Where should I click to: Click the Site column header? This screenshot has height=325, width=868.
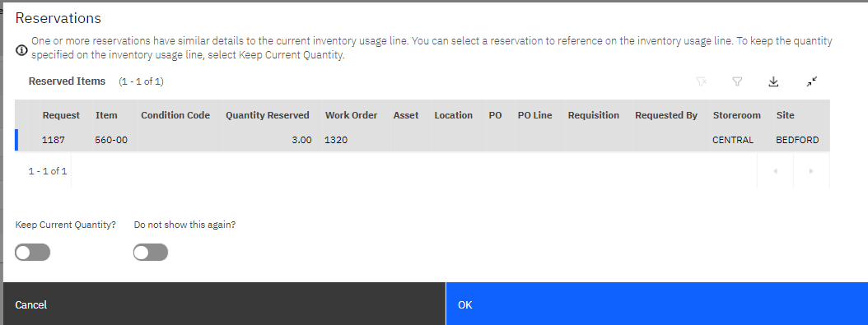pyautogui.click(x=785, y=115)
